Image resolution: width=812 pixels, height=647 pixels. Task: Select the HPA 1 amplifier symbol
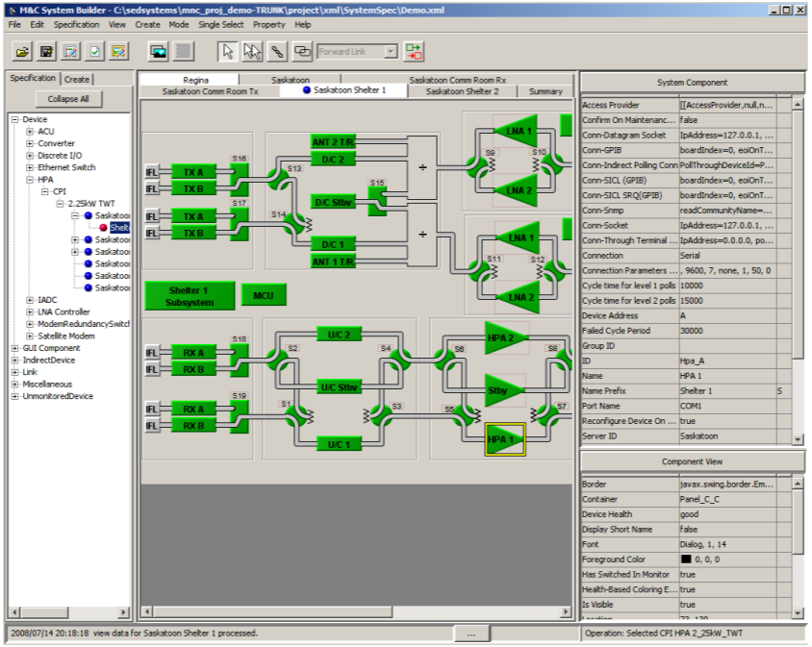click(504, 439)
